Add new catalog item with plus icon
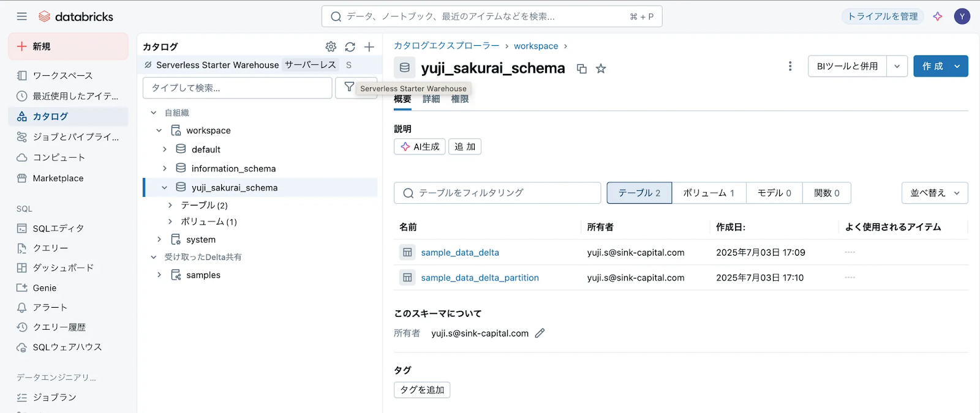980x413 pixels. click(x=369, y=47)
